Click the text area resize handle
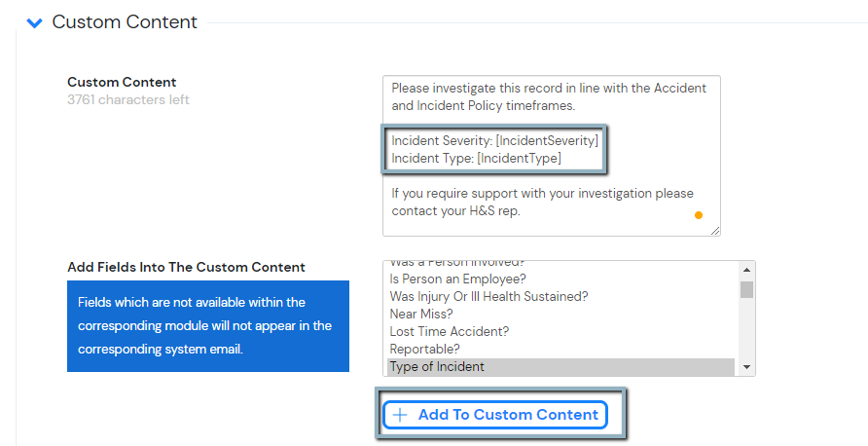 pos(715,231)
